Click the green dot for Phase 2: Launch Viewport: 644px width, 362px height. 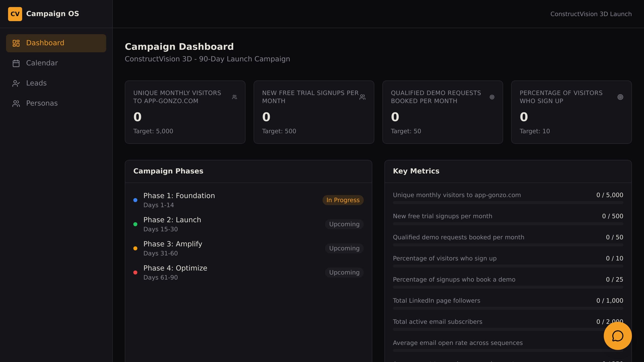tap(135, 224)
